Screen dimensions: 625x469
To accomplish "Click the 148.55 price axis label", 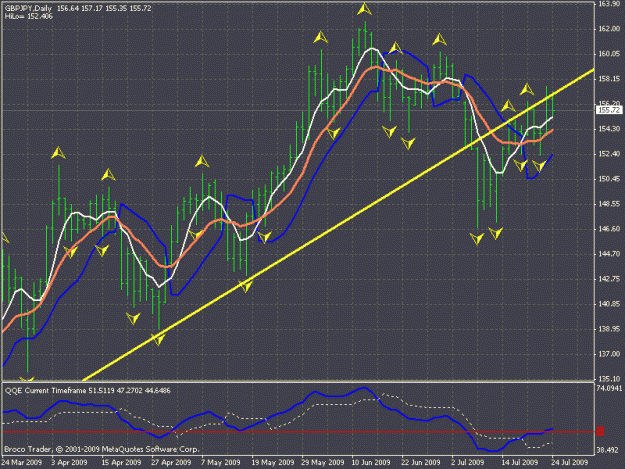I will (609, 204).
